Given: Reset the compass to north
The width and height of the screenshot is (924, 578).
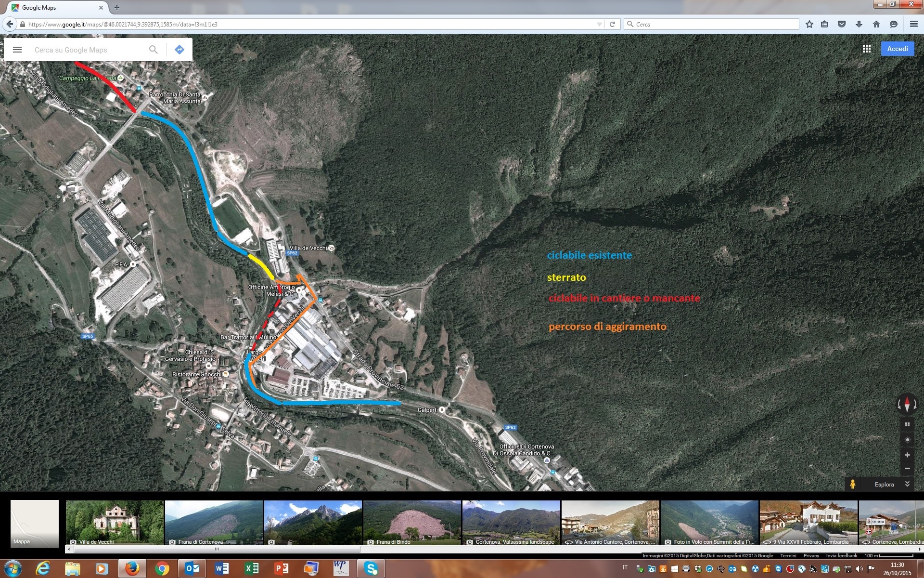Looking at the screenshot, I should tap(907, 404).
